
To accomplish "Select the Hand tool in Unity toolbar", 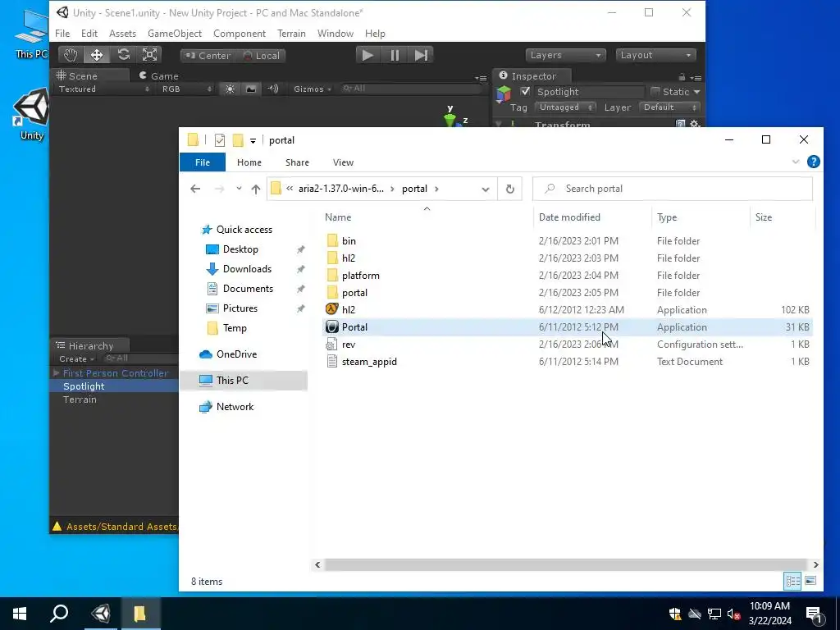I will click(x=71, y=55).
